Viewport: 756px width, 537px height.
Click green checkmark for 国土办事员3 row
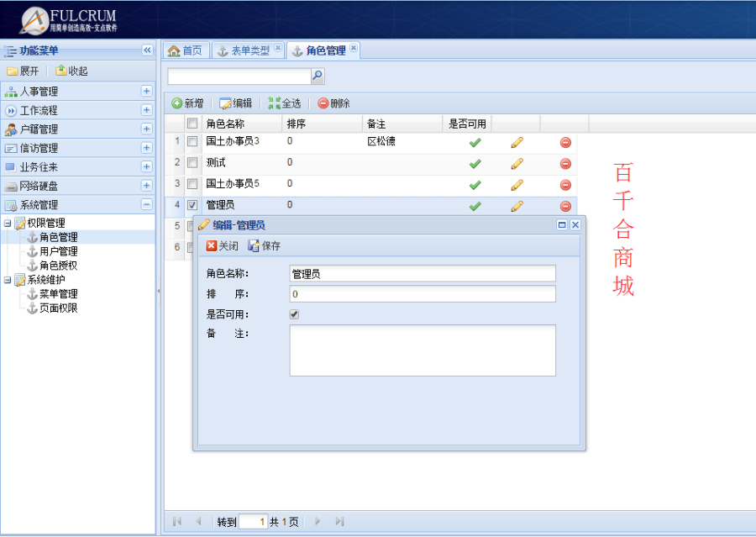tap(475, 142)
